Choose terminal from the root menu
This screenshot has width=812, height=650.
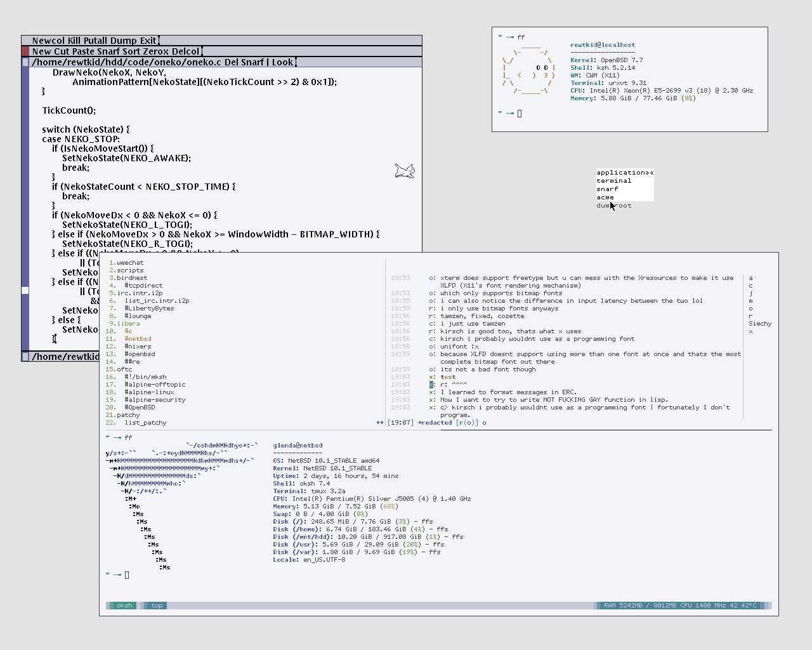coord(625,181)
